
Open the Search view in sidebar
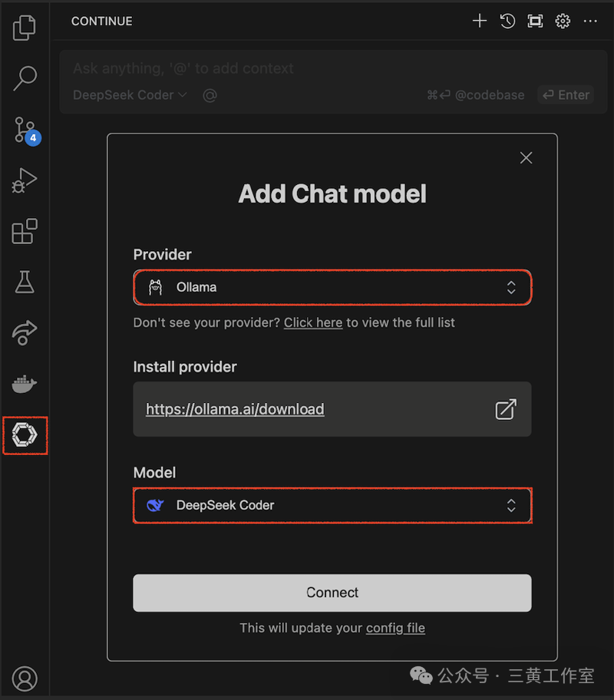[x=25, y=78]
